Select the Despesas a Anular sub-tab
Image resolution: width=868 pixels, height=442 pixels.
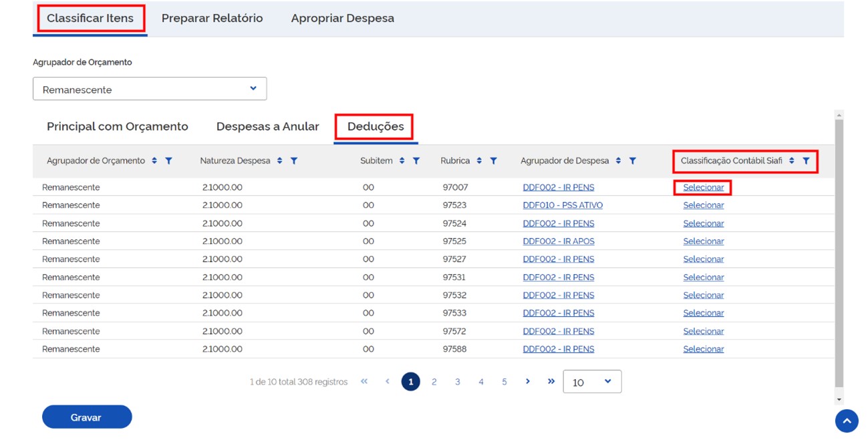click(267, 126)
